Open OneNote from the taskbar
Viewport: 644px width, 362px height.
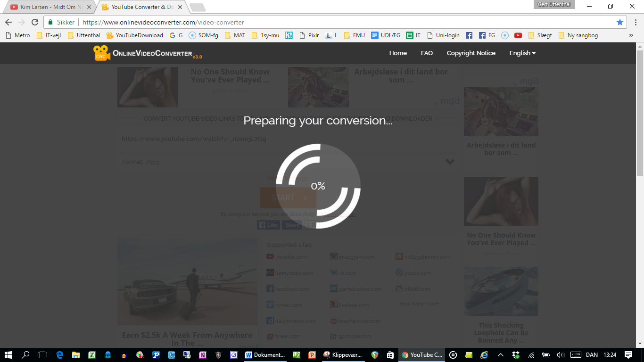coord(202,355)
